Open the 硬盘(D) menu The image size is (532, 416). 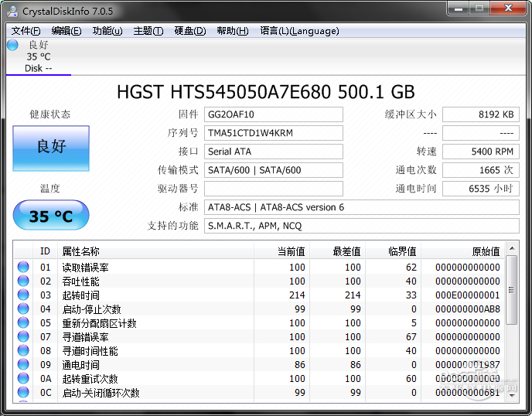click(x=189, y=31)
